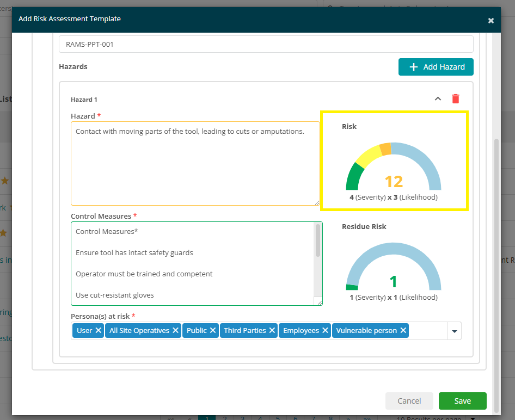Remove the All Site Operatives tag
Image resolution: width=515 pixels, height=420 pixels.
pyautogui.click(x=175, y=330)
